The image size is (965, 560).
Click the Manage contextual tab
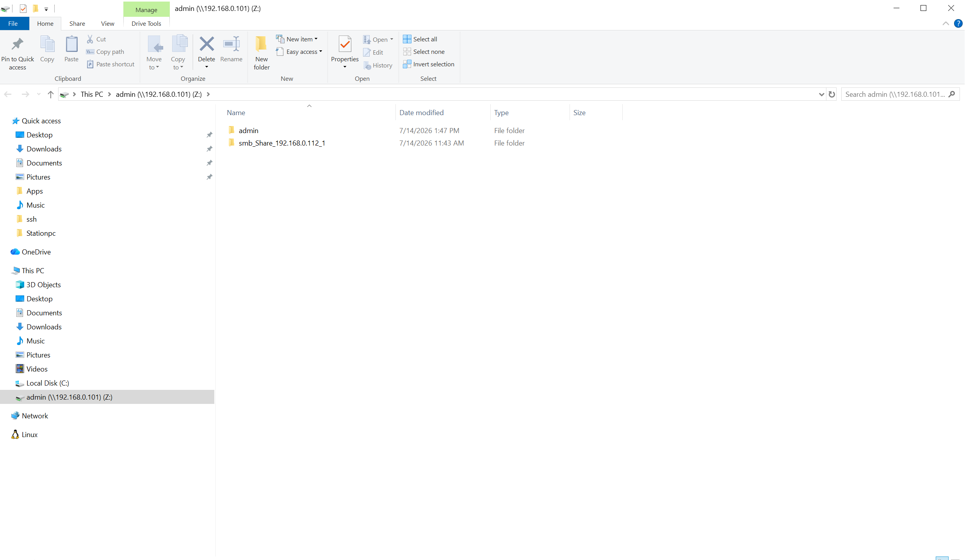click(146, 10)
